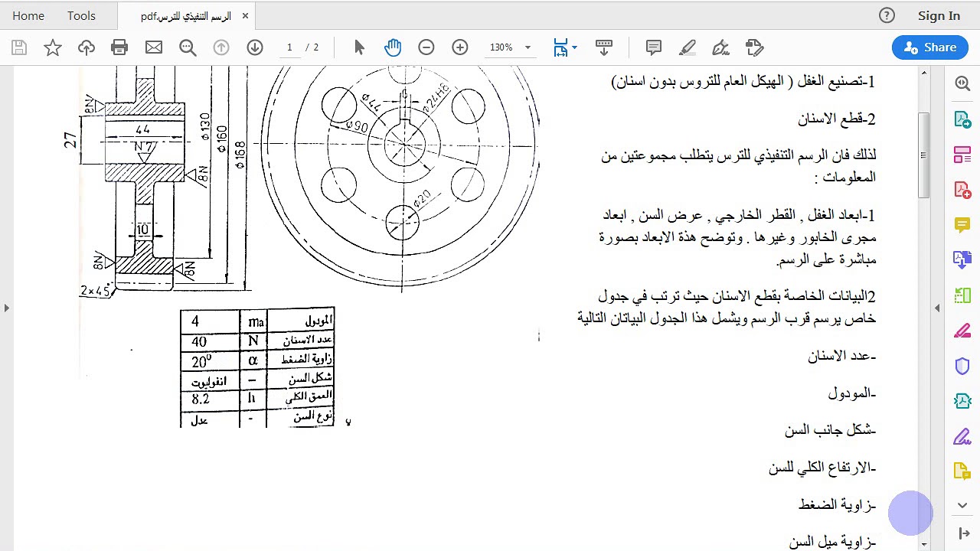Screen dimensions: 980x551
Task: Open the 130% zoom level dropdown
Action: coord(510,47)
